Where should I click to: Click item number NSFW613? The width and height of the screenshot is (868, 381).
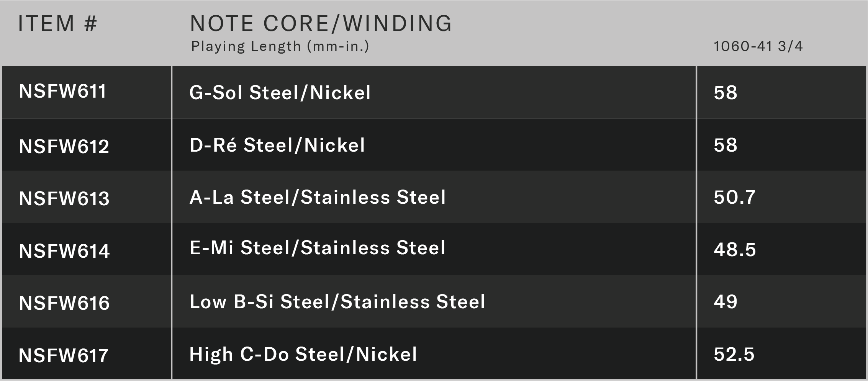64,199
